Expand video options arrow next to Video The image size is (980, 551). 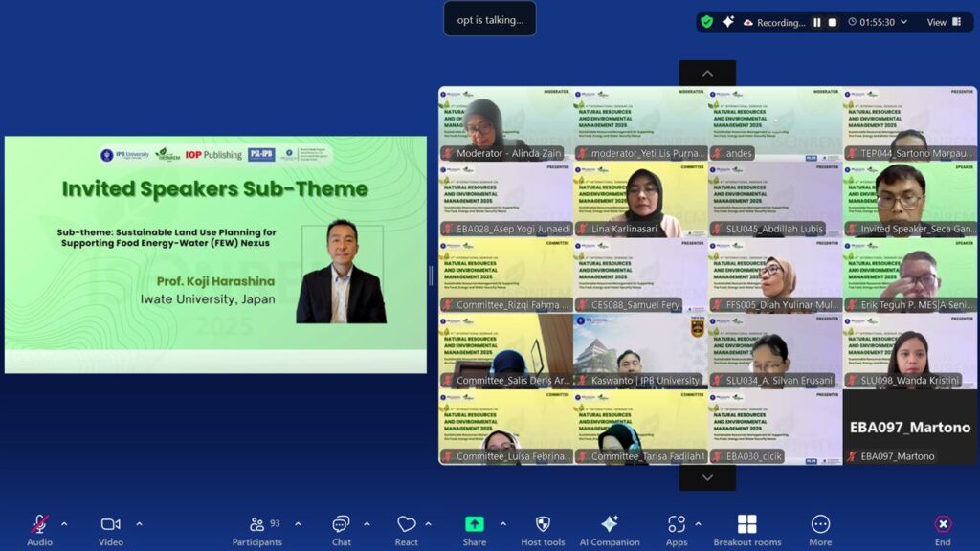139,524
